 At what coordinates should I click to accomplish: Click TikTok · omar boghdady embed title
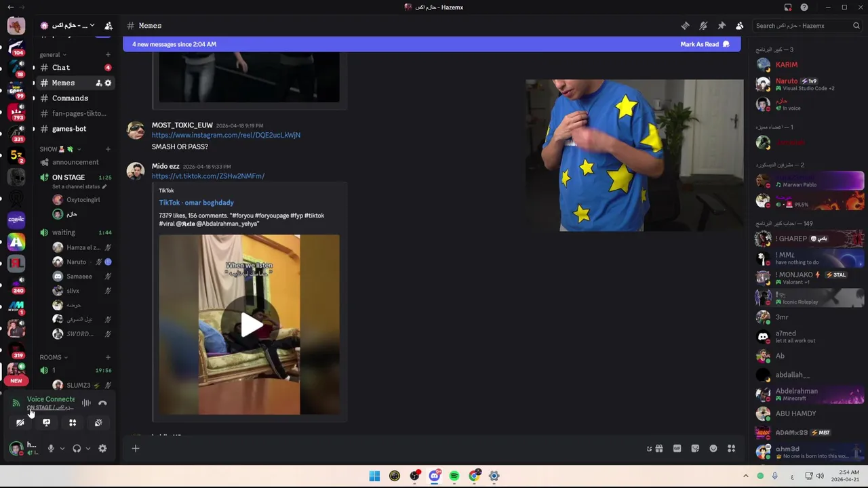point(196,203)
